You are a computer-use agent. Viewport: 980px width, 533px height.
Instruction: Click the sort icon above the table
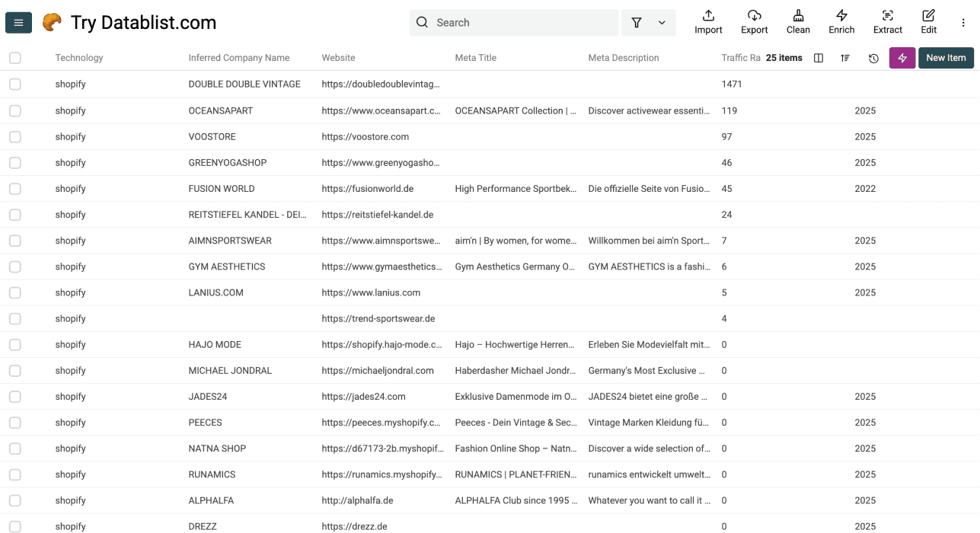tap(844, 57)
